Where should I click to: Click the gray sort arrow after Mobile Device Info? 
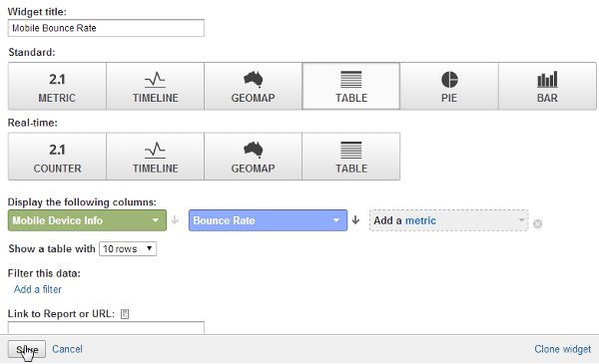tap(175, 220)
